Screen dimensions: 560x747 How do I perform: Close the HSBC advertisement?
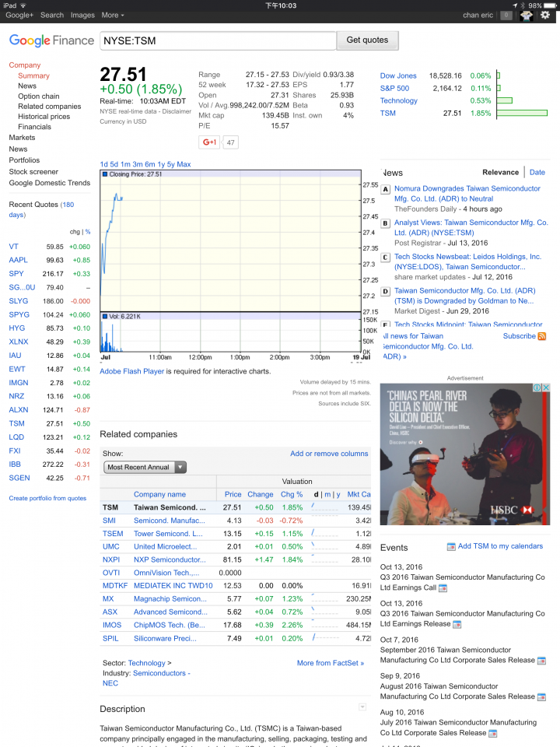click(546, 388)
